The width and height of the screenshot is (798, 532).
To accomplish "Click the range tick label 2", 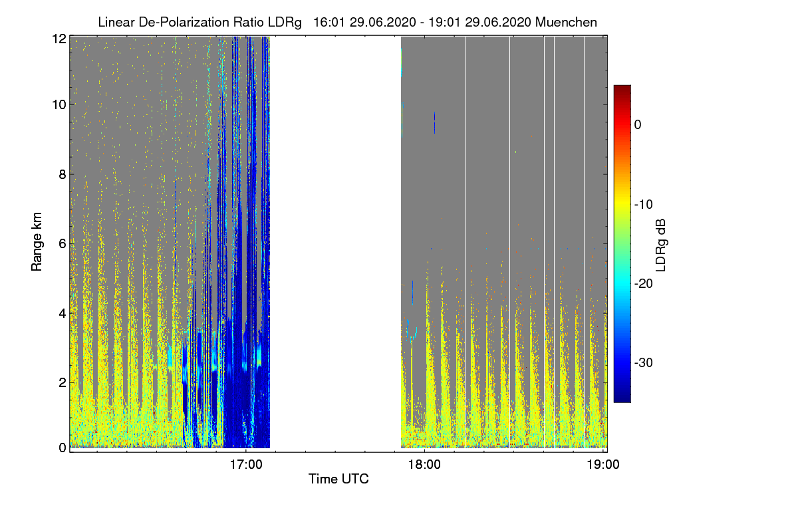I will click(x=62, y=382).
